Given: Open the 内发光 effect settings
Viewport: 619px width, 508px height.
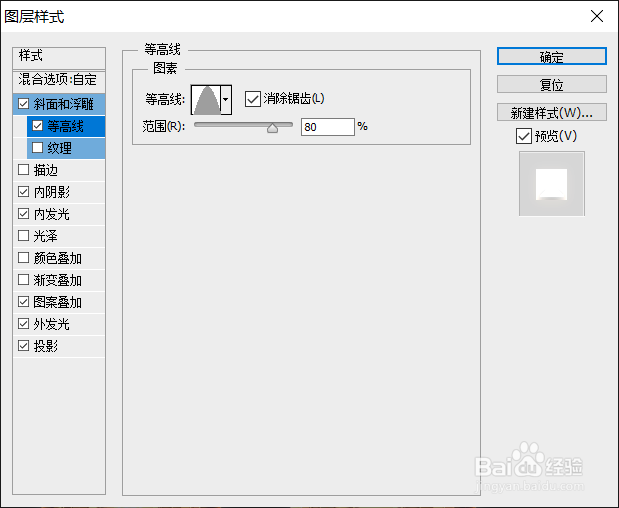Looking at the screenshot, I should 52,214.
